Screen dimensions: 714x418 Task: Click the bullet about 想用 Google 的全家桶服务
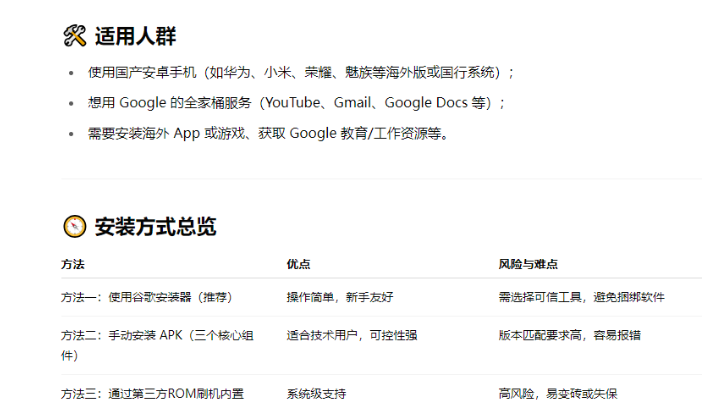tap(296, 103)
